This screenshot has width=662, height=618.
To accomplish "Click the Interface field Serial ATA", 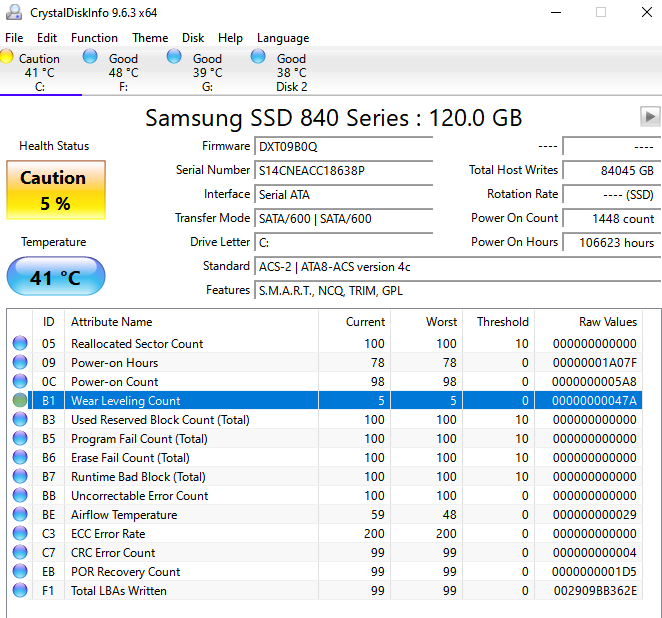I will tap(344, 195).
